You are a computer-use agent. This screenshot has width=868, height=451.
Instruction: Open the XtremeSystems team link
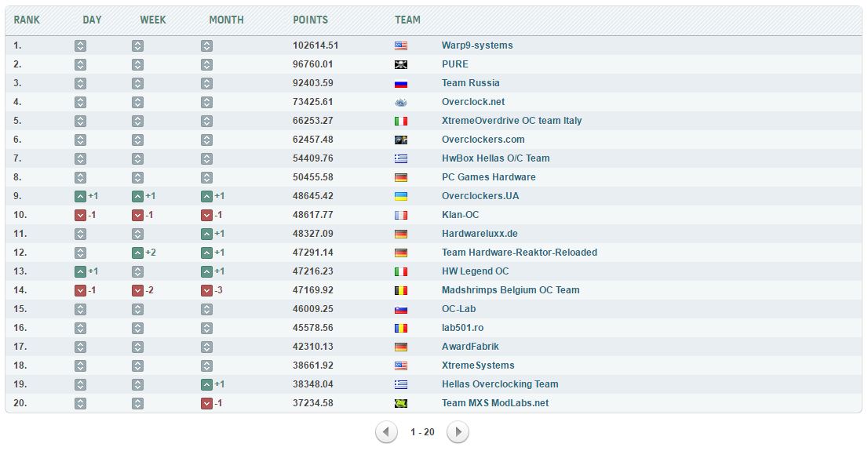point(478,366)
